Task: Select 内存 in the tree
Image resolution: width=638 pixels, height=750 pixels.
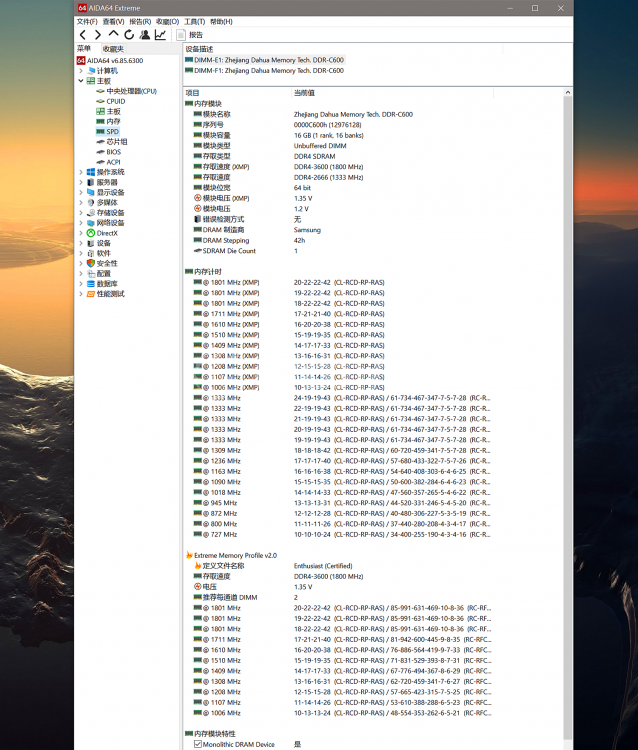Action: tap(113, 121)
